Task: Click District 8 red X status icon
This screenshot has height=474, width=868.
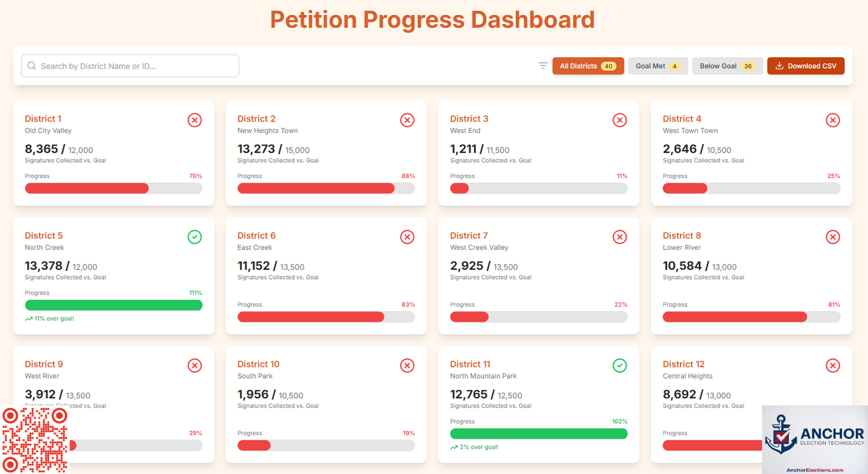Action: click(833, 237)
